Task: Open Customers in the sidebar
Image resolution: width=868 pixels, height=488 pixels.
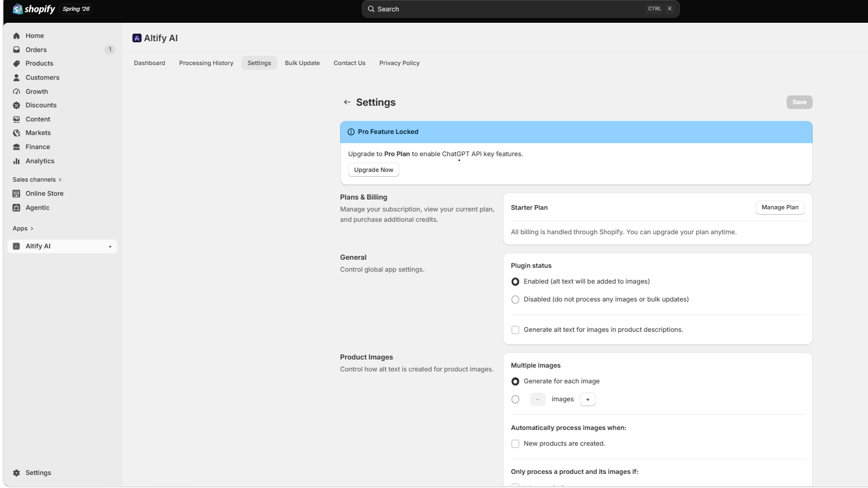Action: click(62, 78)
